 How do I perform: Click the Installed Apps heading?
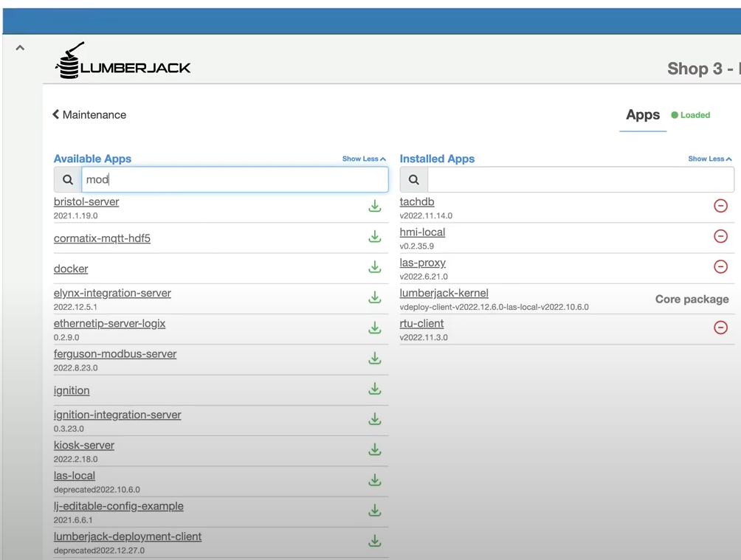[x=437, y=159]
